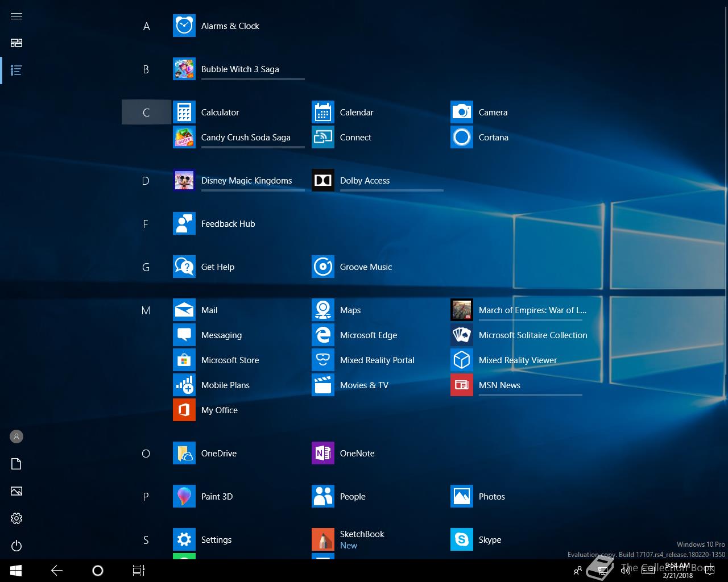Open the Alarms & Clock app icon
This screenshot has height=582, width=728.
(x=184, y=26)
